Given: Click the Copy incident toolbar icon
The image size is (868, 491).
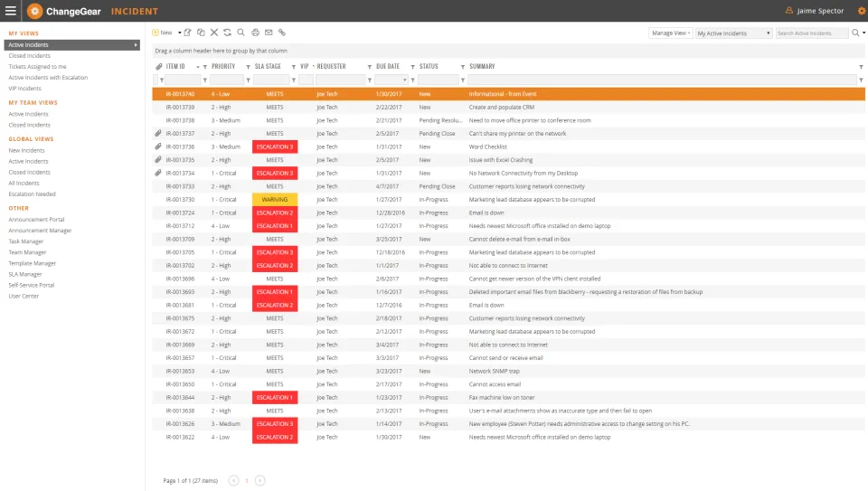Looking at the screenshot, I should coord(201,33).
